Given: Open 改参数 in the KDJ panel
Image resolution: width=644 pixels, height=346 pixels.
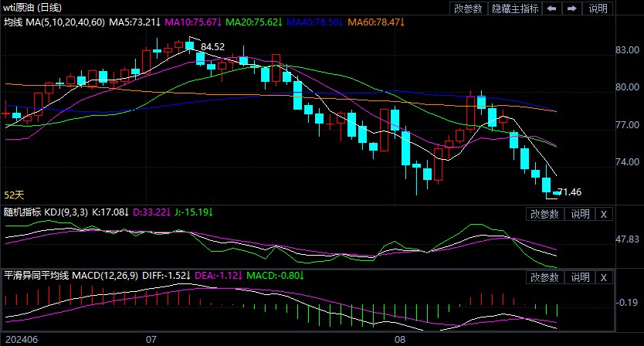Looking at the screenshot, I should [x=544, y=214].
